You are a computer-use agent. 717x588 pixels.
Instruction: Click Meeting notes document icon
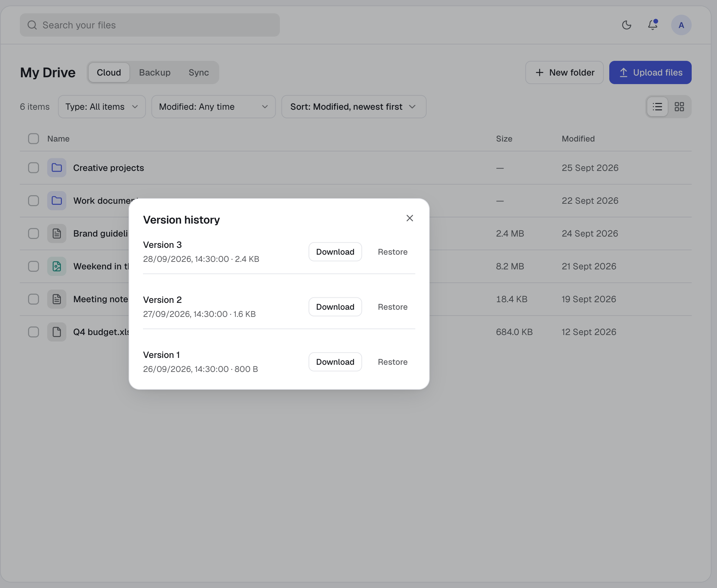[x=57, y=299]
